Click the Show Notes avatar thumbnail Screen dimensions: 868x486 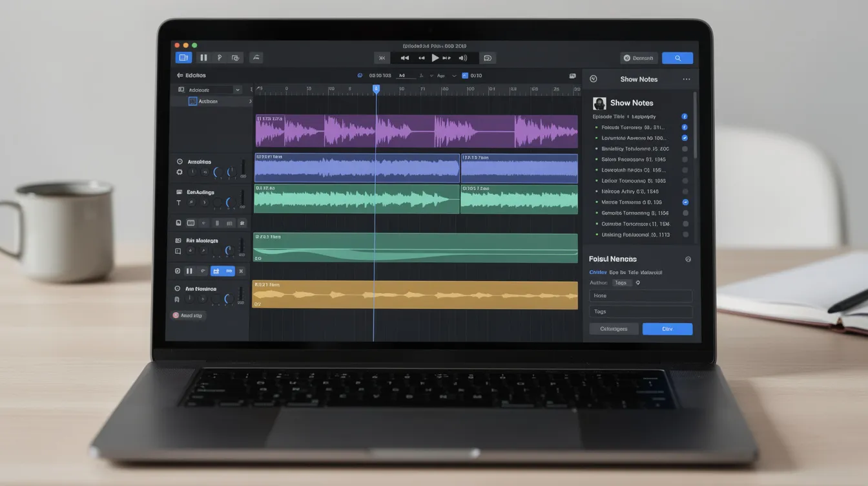(x=599, y=103)
